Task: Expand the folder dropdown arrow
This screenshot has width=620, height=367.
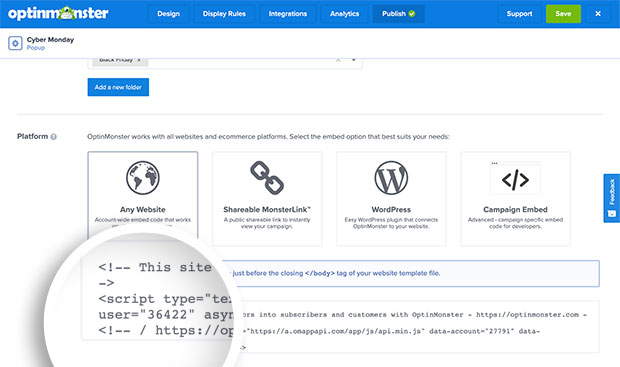Action: (x=353, y=60)
